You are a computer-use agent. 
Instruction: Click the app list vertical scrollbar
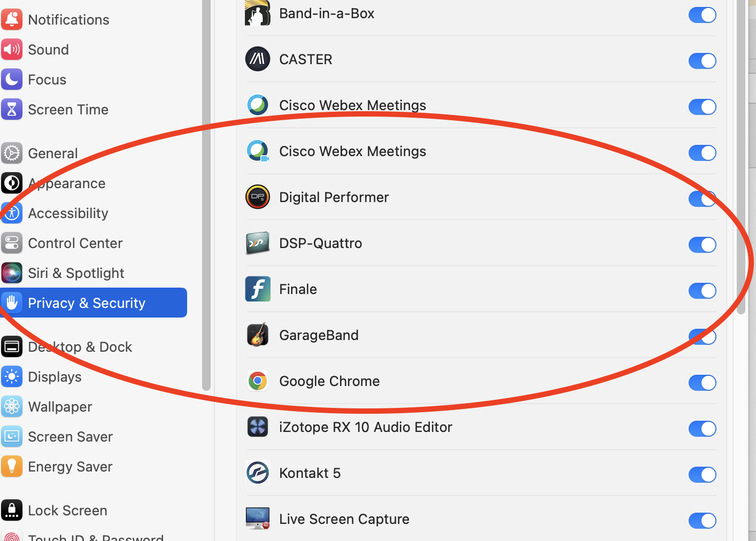click(x=741, y=157)
